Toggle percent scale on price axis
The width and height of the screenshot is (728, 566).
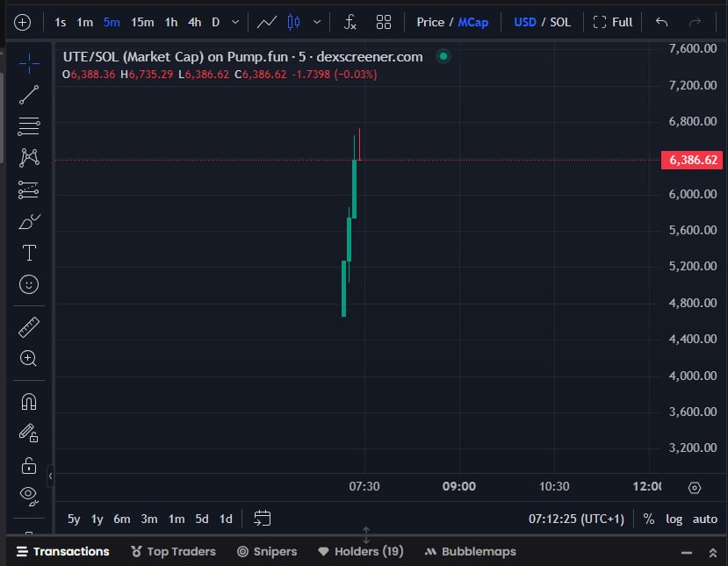[649, 519]
